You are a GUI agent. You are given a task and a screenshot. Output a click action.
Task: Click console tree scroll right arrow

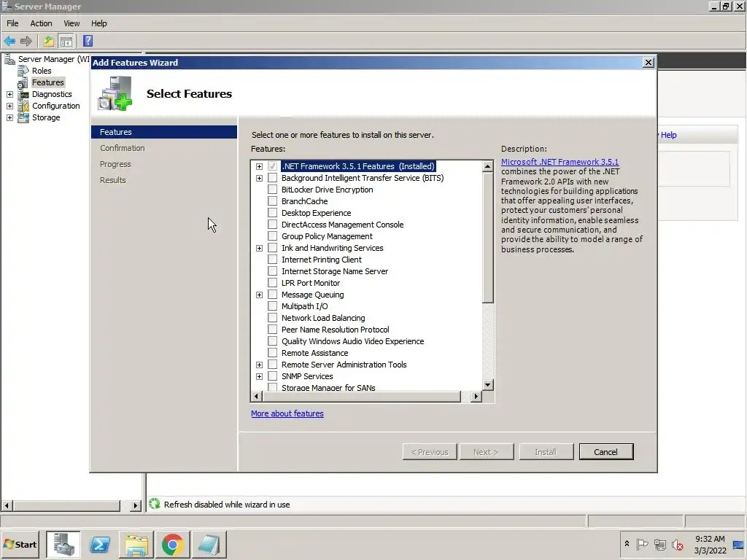[x=136, y=505]
